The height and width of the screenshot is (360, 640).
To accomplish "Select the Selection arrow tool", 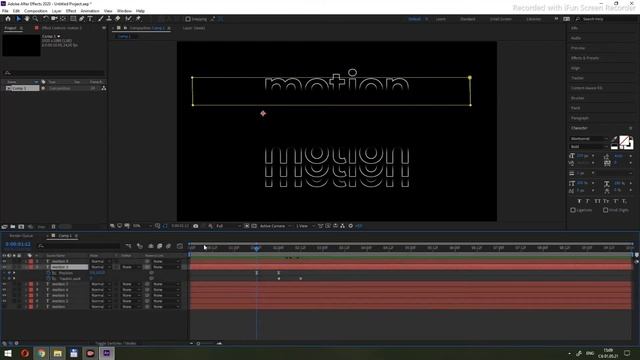I will pos(18,19).
